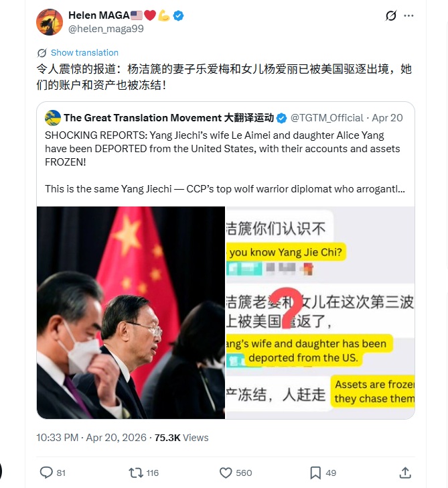Click the 75.3K Views count
The height and width of the screenshot is (488, 448).
(x=181, y=438)
